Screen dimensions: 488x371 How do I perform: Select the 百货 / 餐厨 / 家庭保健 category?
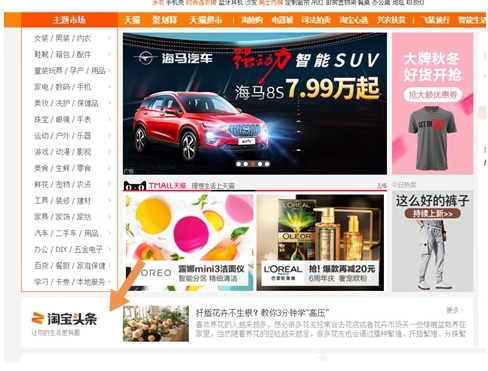(70, 266)
